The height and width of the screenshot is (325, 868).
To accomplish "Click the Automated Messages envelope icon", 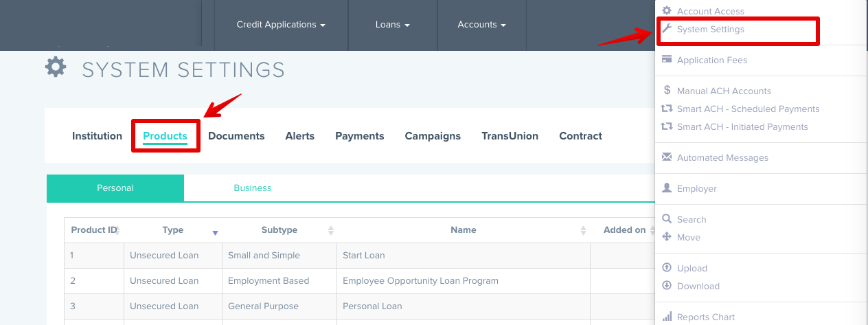I will pyautogui.click(x=667, y=157).
